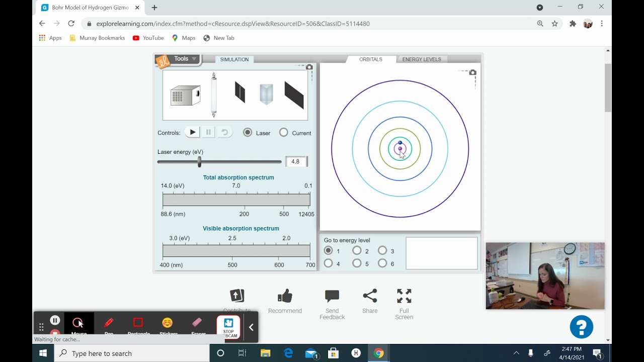Click the camera snapshot icon in simulation pane
The image size is (644, 362).
309,67
